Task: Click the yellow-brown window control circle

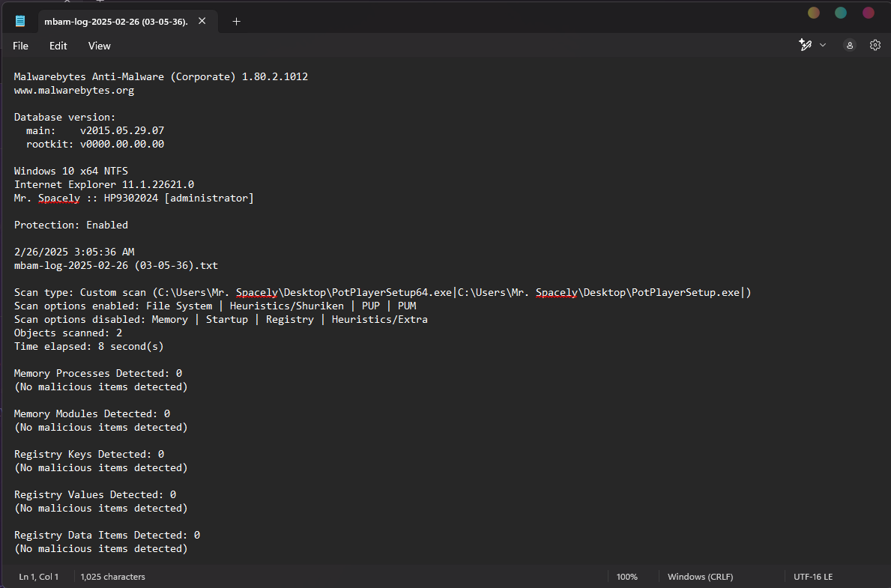Action: pyautogui.click(x=814, y=13)
